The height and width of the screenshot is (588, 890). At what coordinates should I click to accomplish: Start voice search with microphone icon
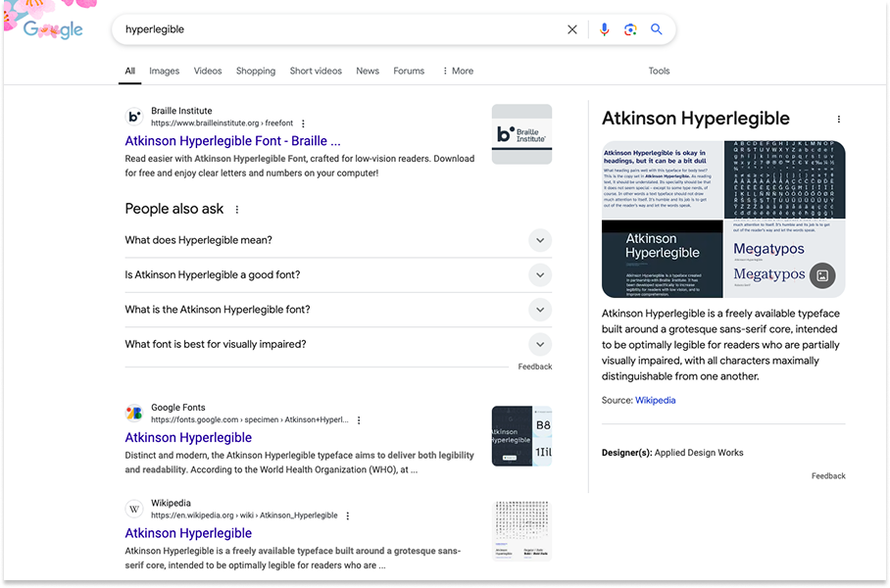(604, 29)
